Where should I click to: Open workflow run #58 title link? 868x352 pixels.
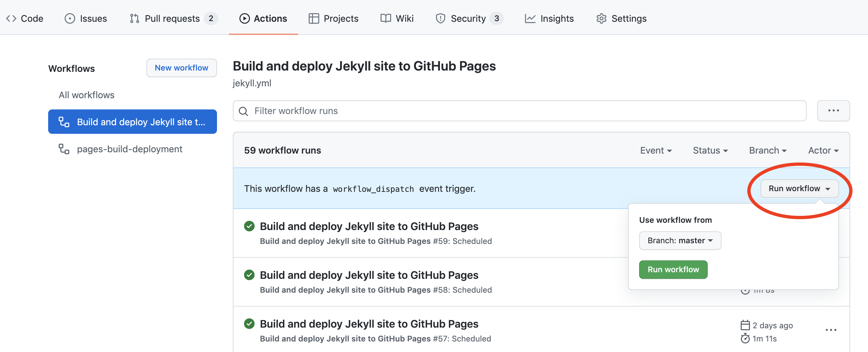pos(369,275)
